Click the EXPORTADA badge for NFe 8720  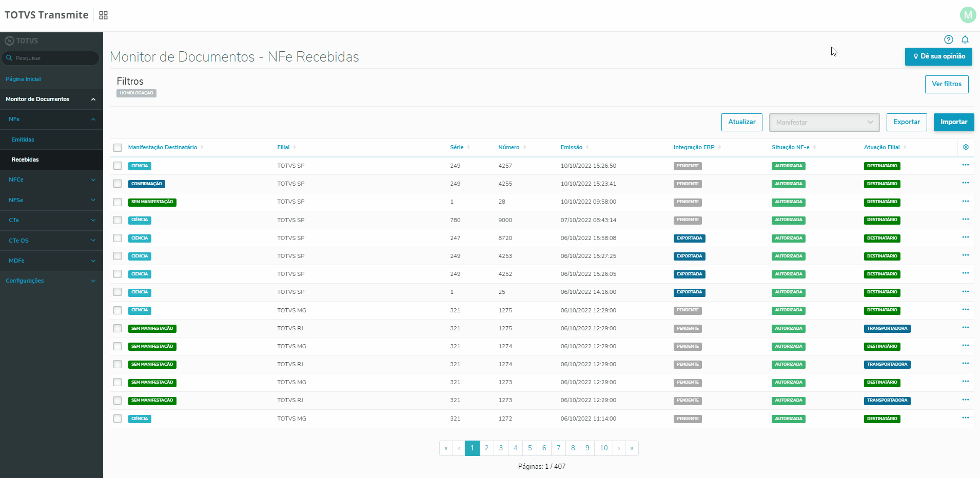tap(690, 238)
